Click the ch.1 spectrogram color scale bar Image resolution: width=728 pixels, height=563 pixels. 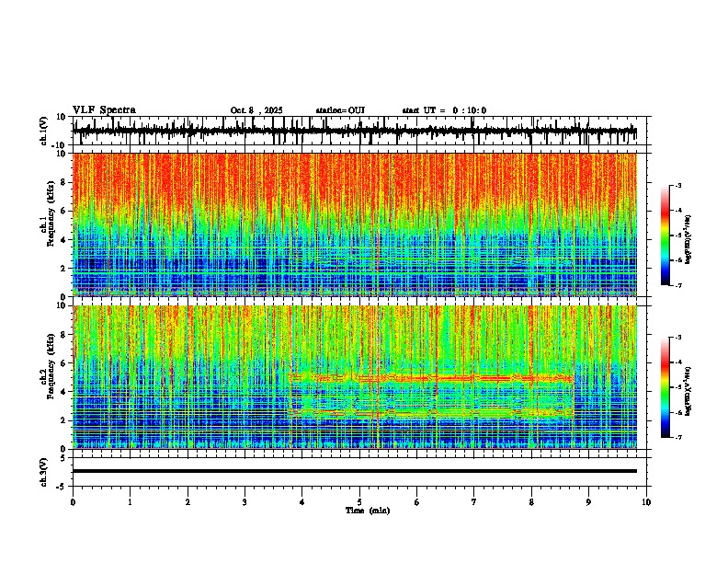click(x=665, y=236)
